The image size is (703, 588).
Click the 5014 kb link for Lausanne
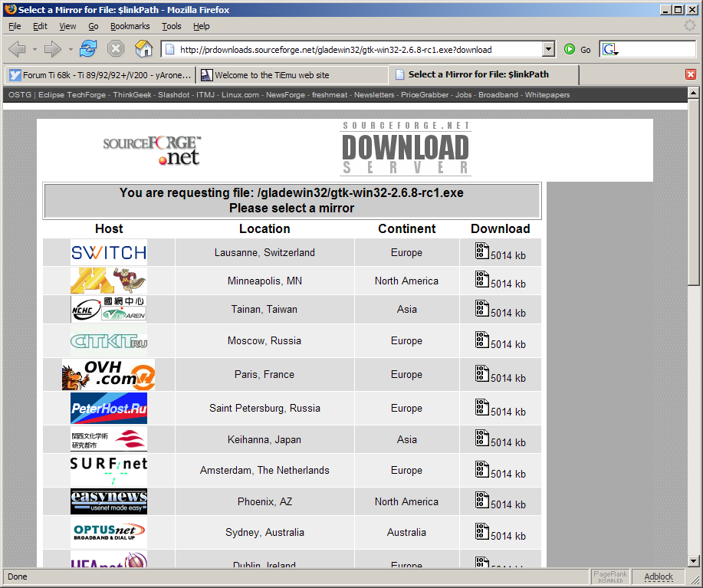tap(508, 255)
